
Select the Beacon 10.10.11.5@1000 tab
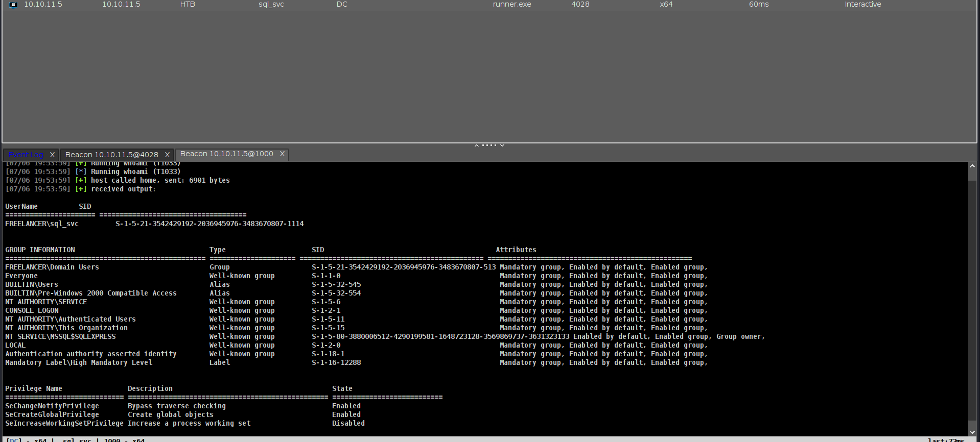227,154
